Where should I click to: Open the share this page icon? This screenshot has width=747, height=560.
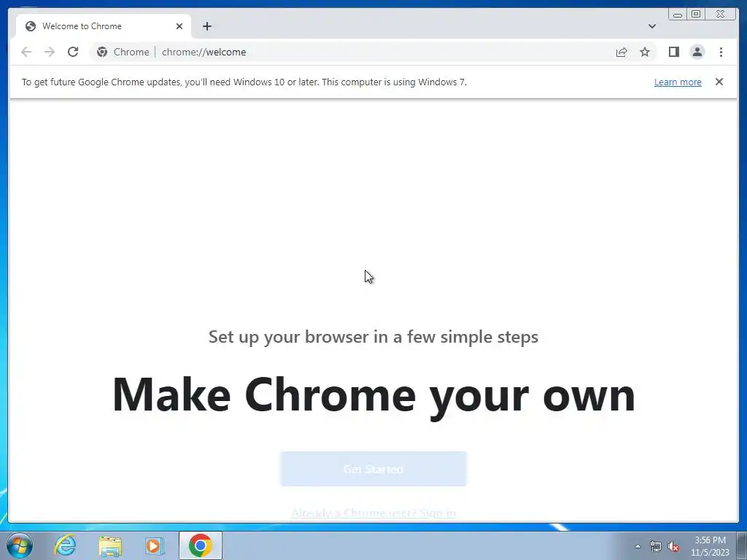622,52
